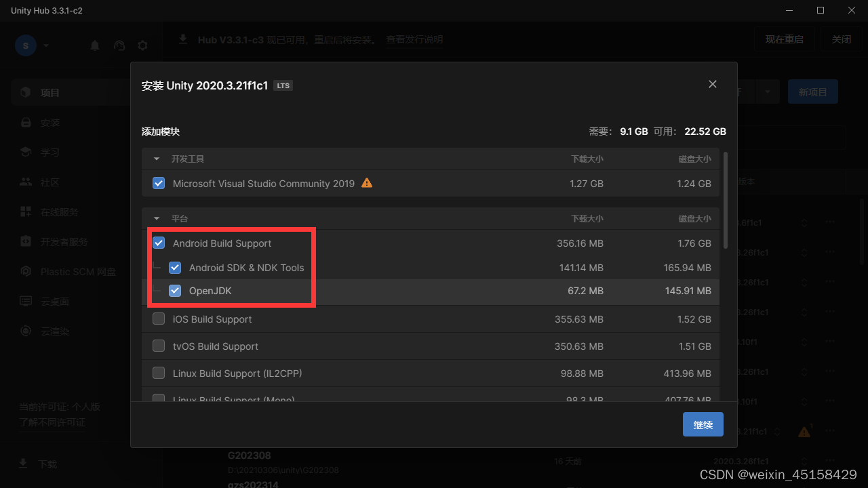Image resolution: width=868 pixels, height=488 pixels.
Task: Click the 现在重启 restart now button
Action: pyautogui.click(x=785, y=39)
